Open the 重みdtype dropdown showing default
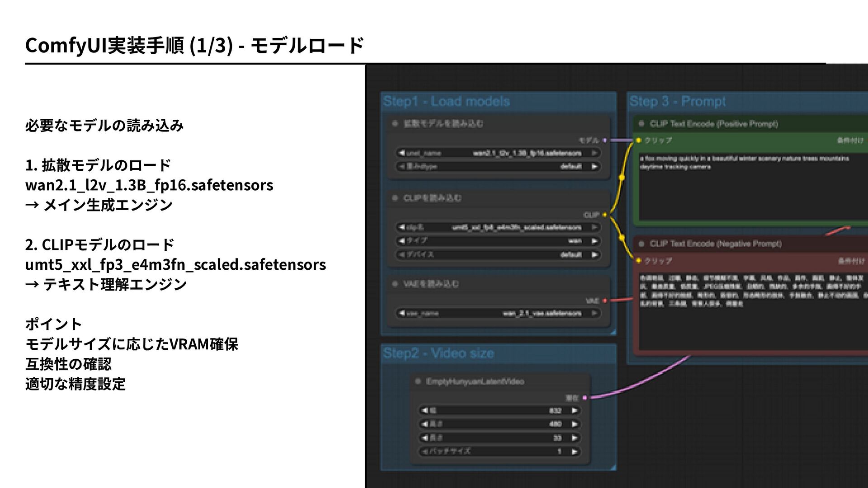Image resolution: width=868 pixels, height=488 pixels. 498,166
